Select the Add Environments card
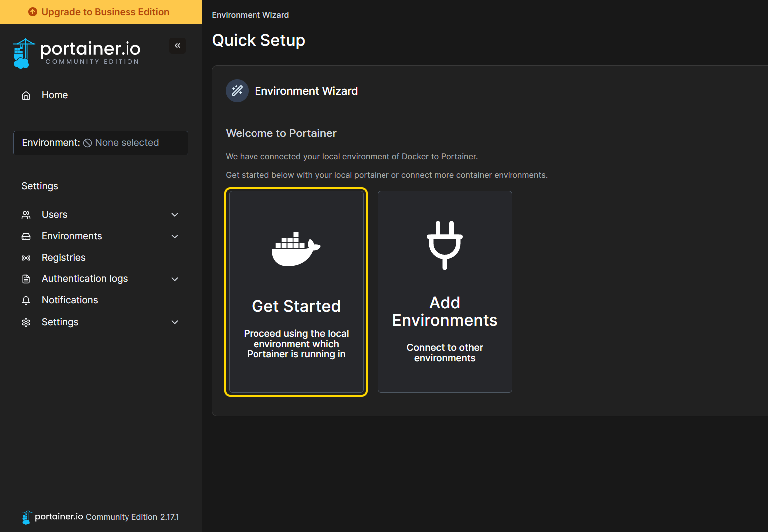Viewport: 768px width, 532px height. point(445,292)
